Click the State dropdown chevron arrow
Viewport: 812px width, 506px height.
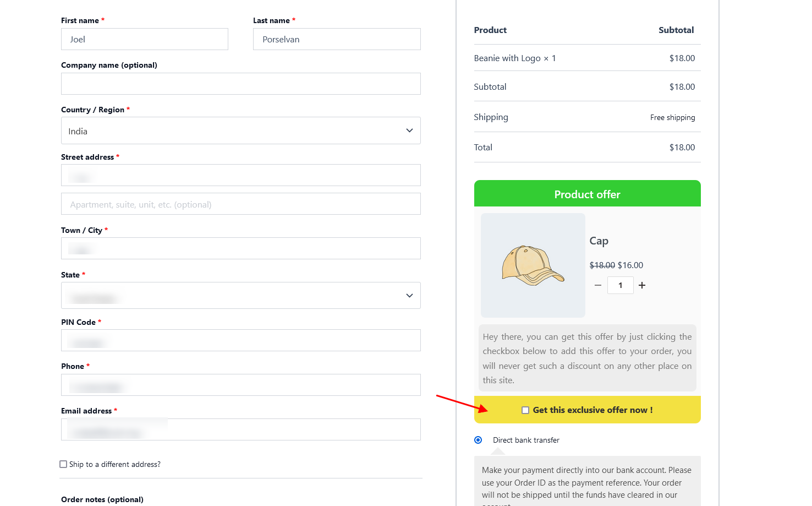click(409, 296)
